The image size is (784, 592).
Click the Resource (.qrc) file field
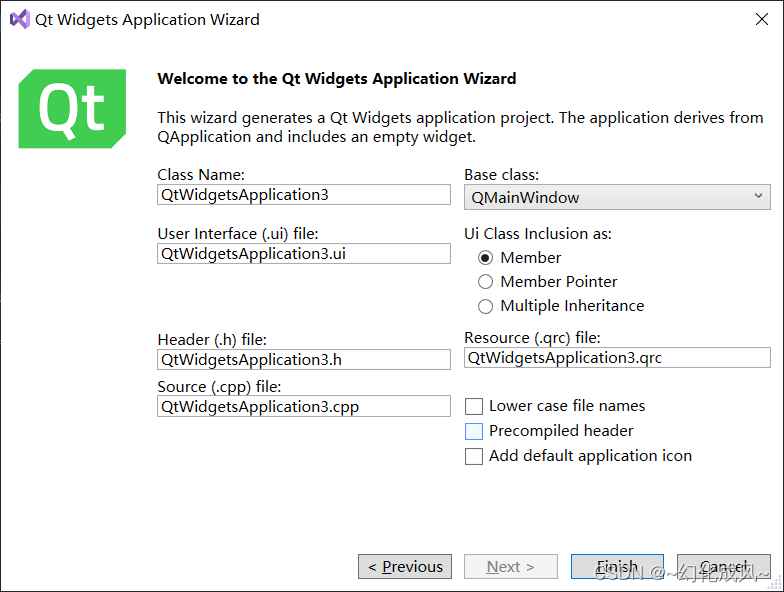click(x=617, y=358)
